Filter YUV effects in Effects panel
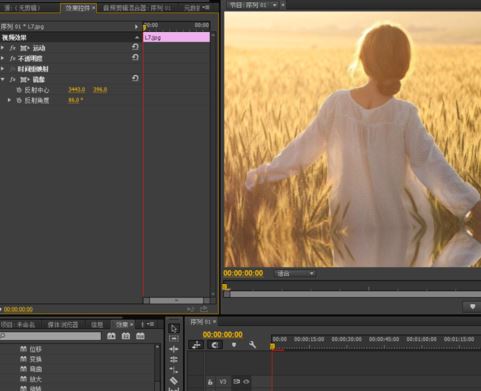 (140, 336)
